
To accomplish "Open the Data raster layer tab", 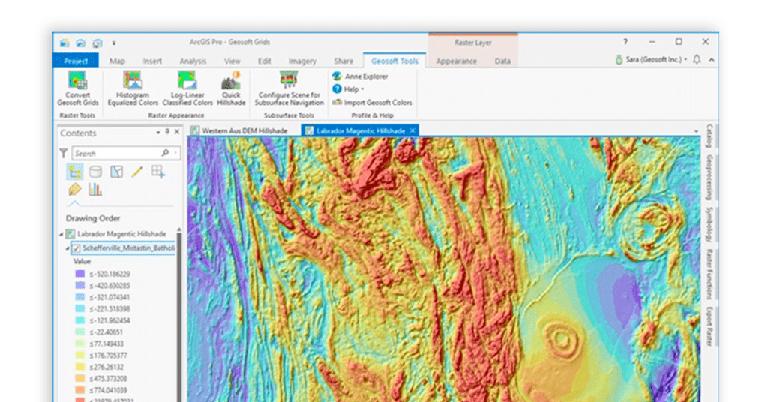I will (x=503, y=61).
